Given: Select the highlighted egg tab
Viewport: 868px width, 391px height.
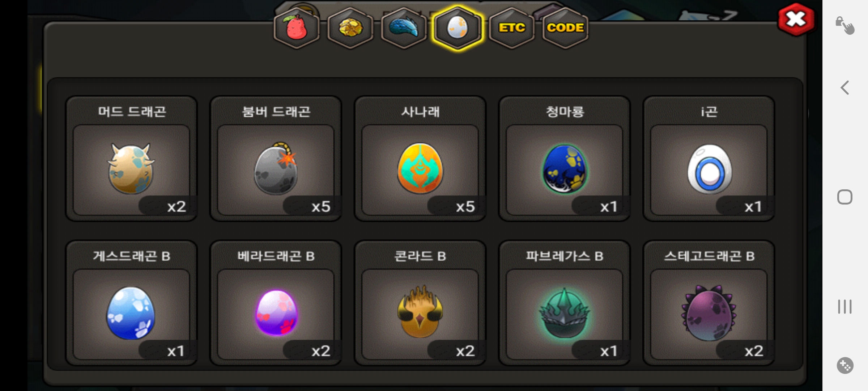Looking at the screenshot, I should tap(458, 28).
